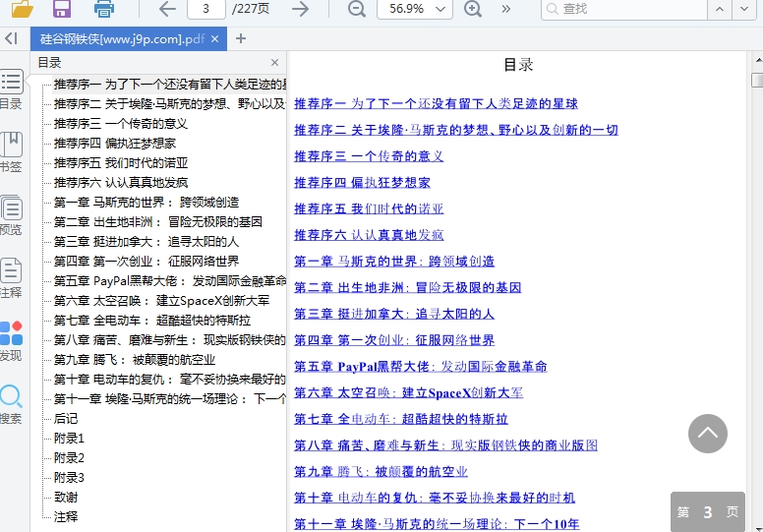Viewport: 763px width, 532px height.
Task: Zoom out with the minus magnifier
Action: (x=357, y=9)
